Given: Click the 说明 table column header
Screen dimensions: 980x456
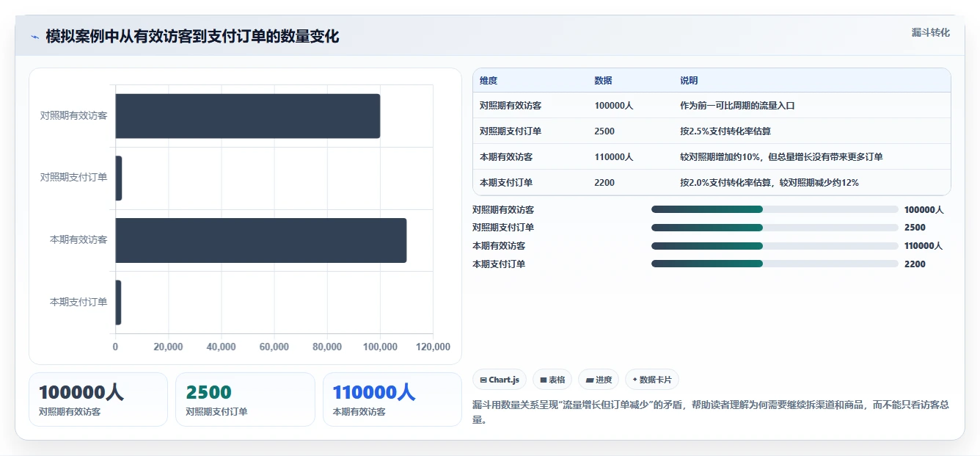Looking at the screenshot, I should [x=689, y=81].
